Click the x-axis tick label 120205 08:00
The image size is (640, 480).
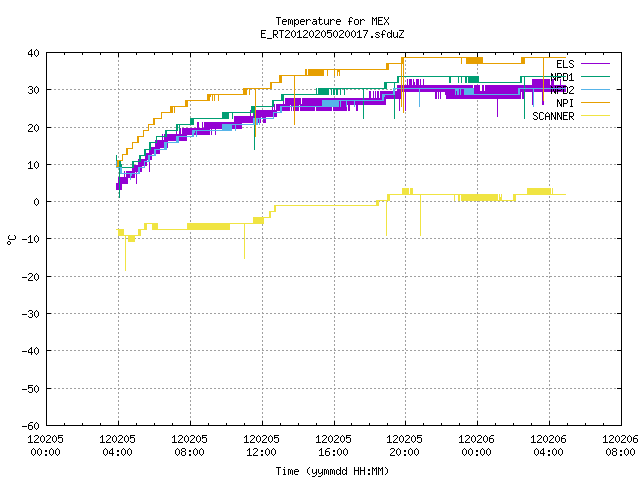pyautogui.click(x=189, y=446)
